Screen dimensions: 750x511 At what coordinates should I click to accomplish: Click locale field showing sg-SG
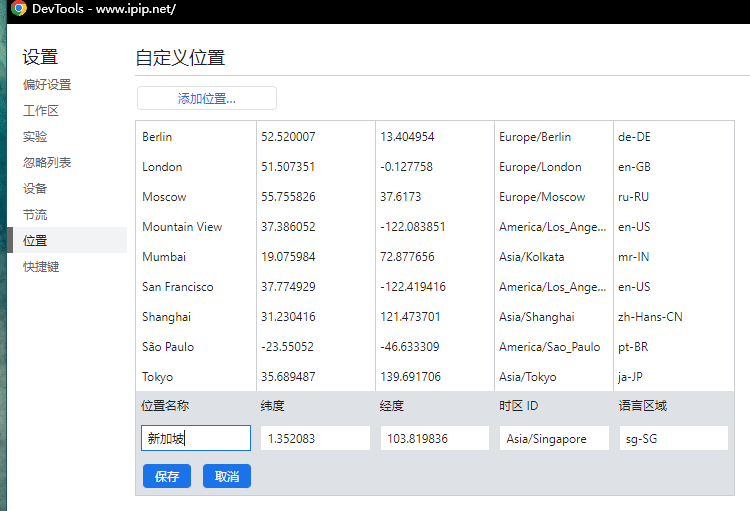tap(672, 438)
